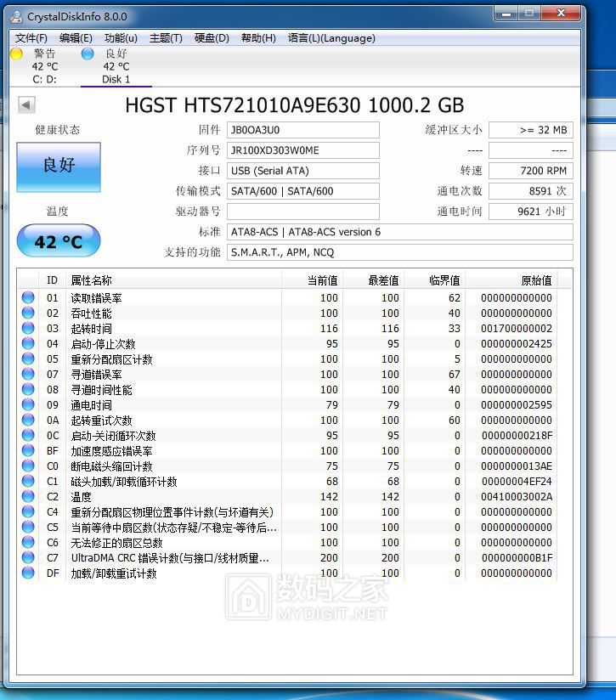The height and width of the screenshot is (700, 616).
Task: Click the 标准 field ATA8-ACS version 6
Action: coord(400,232)
